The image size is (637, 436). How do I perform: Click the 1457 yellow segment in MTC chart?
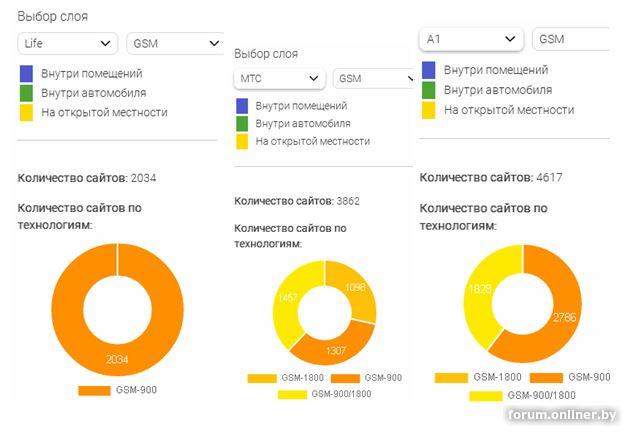[x=287, y=297]
